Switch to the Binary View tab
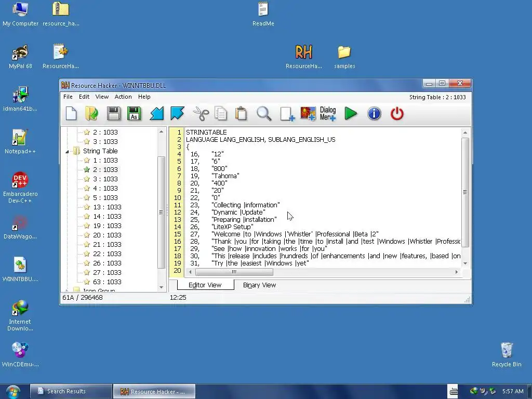The width and height of the screenshot is (532, 399). [x=260, y=285]
